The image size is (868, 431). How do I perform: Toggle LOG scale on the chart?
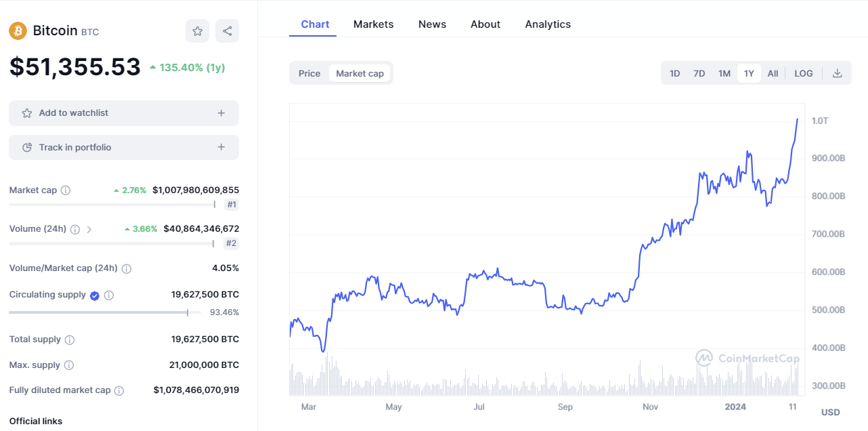(x=804, y=73)
